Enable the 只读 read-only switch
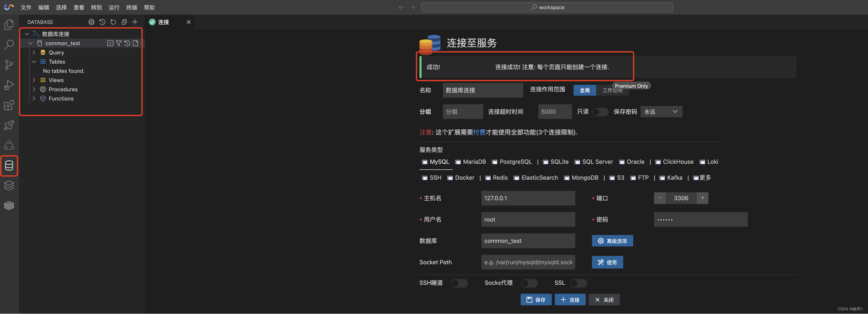The image size is (868, 314). pyautogui.click(x=600, y=112)
